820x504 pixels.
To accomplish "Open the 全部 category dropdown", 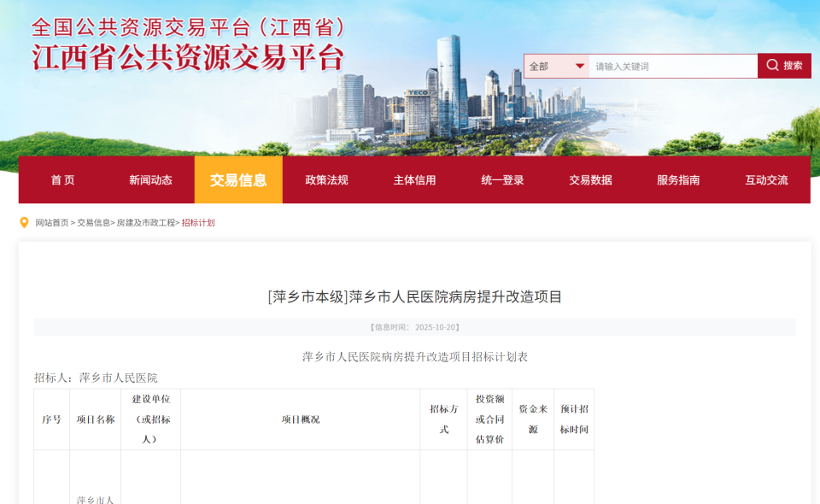I will click(x=551, y=65).
